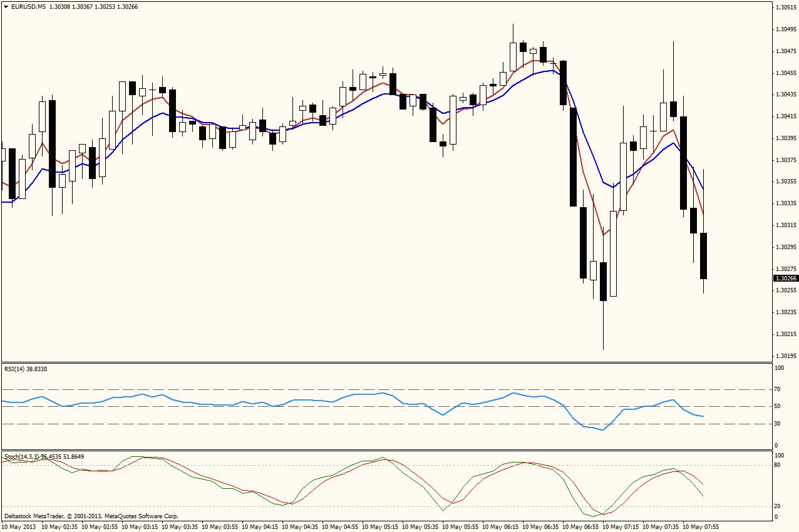Select the 10 May 03:15 time label
The image size is (799, 532).
pyautogui.click(x=140, y=527)
